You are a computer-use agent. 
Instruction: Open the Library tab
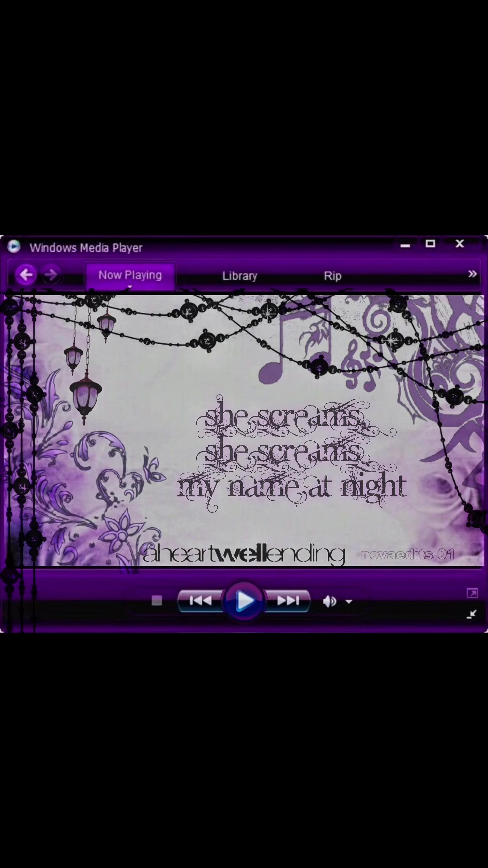pyautogui.click(x=240, y=276)
